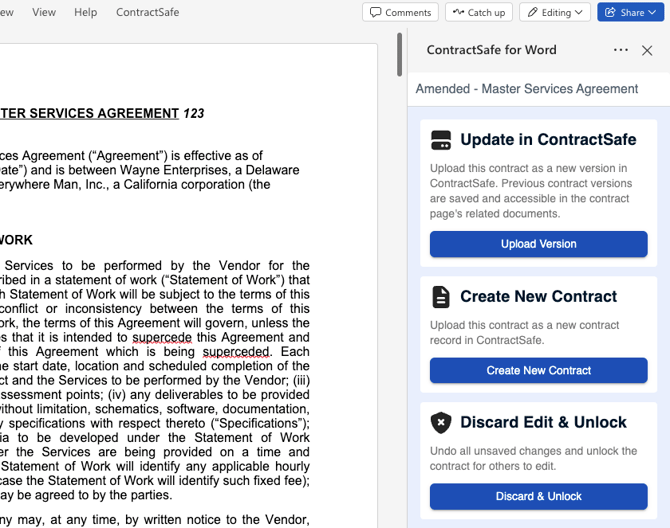Open ContractSafe pane more options menu
Viewport: 670px width, 528px height.
[x=620, y=50]
